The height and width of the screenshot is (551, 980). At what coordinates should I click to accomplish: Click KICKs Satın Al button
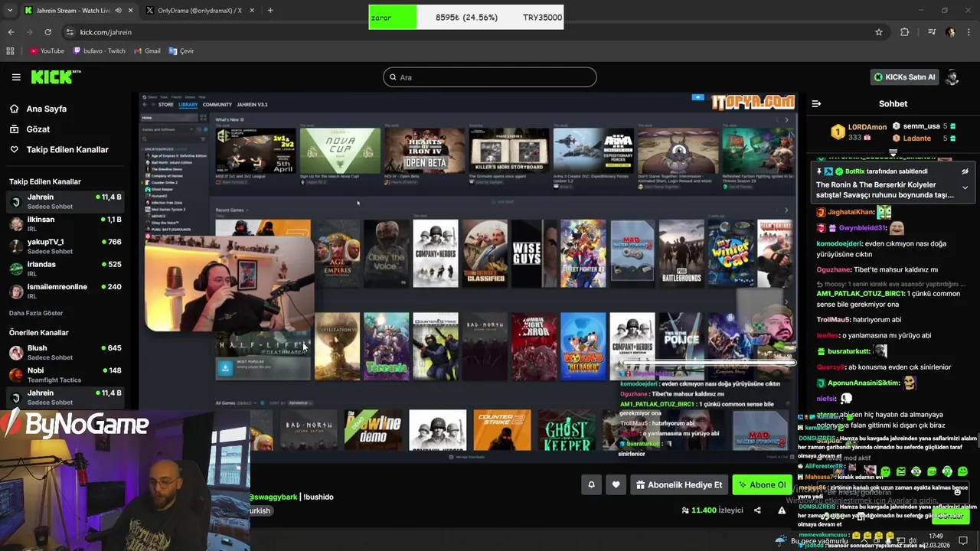pos(905,77)
